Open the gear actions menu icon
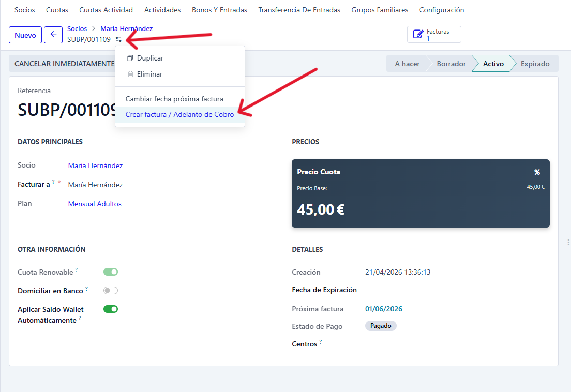This screenshot has width=571, height=392. pos(119,39)
